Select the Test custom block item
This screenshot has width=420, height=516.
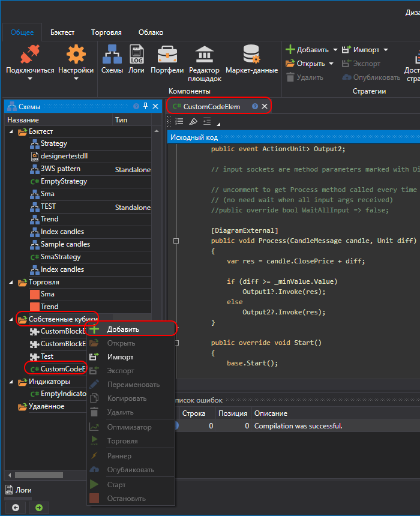tap(47, 356)
